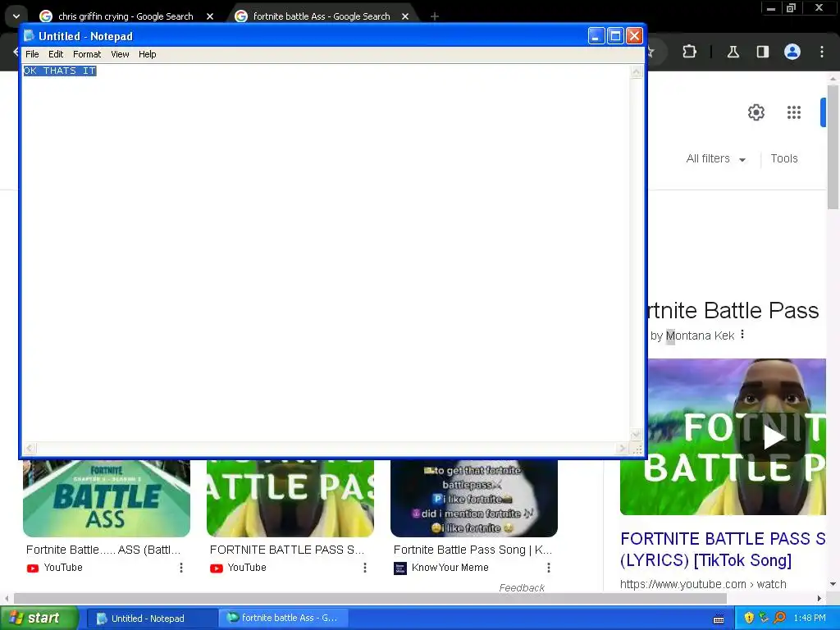The image size is (840, 630).
Task: Click Notepad horizontal scrollbar left arrow
Action: [30, 448]
